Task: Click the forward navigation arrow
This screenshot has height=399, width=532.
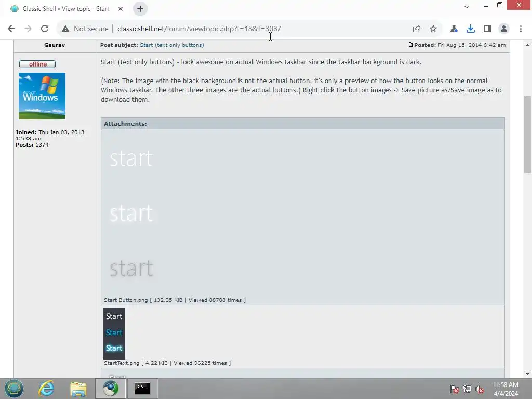Action: click(x=28, y=29)
